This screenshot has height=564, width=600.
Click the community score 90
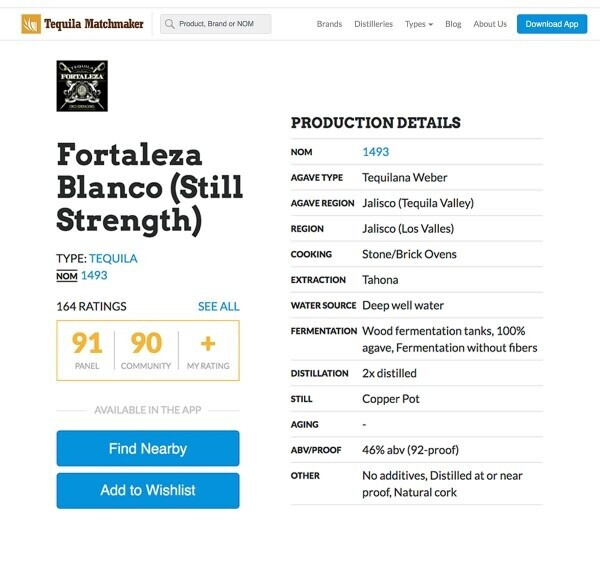pos(147,344)
